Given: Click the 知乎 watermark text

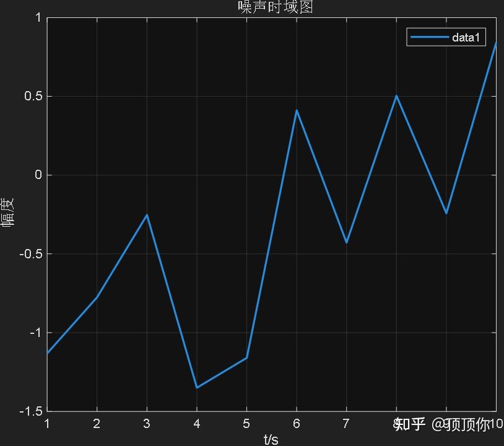Looking at the screenshot, I should 411,424.
